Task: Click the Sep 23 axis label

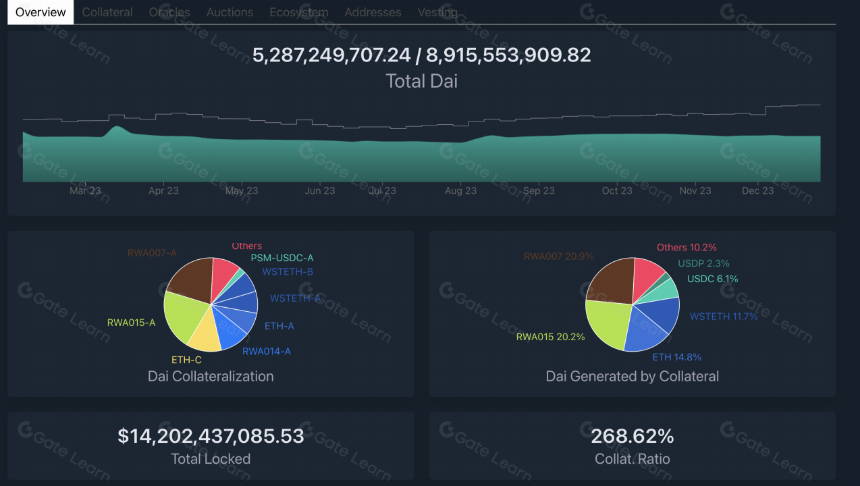Action: pos(539,190)
